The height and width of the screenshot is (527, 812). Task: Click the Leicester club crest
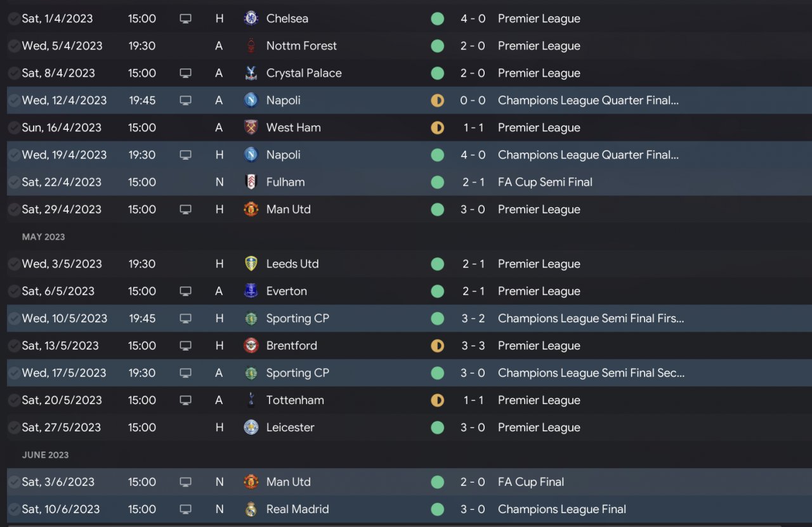[x=251, y=427]
